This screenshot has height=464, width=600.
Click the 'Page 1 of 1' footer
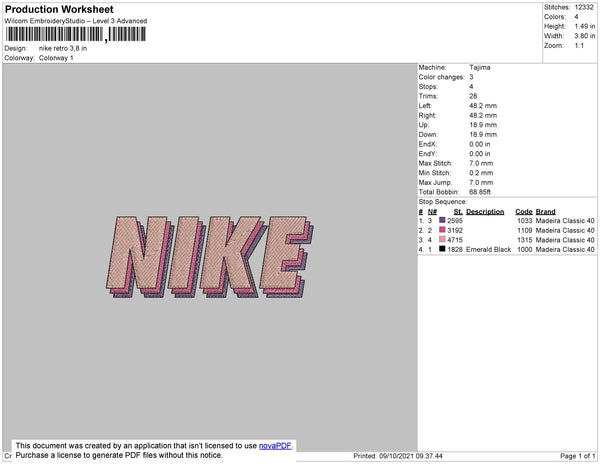click(578, 456)
